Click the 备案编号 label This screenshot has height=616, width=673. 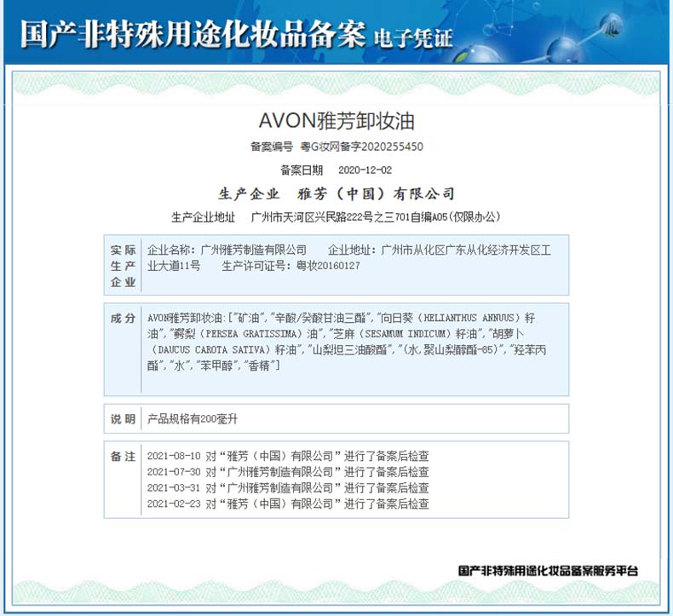(x=271, y=147)
